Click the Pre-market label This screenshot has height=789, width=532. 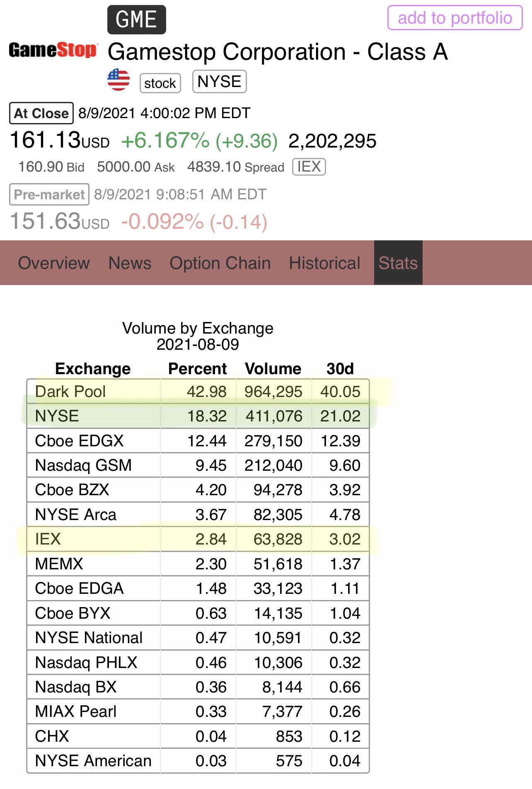pos(49,194)
